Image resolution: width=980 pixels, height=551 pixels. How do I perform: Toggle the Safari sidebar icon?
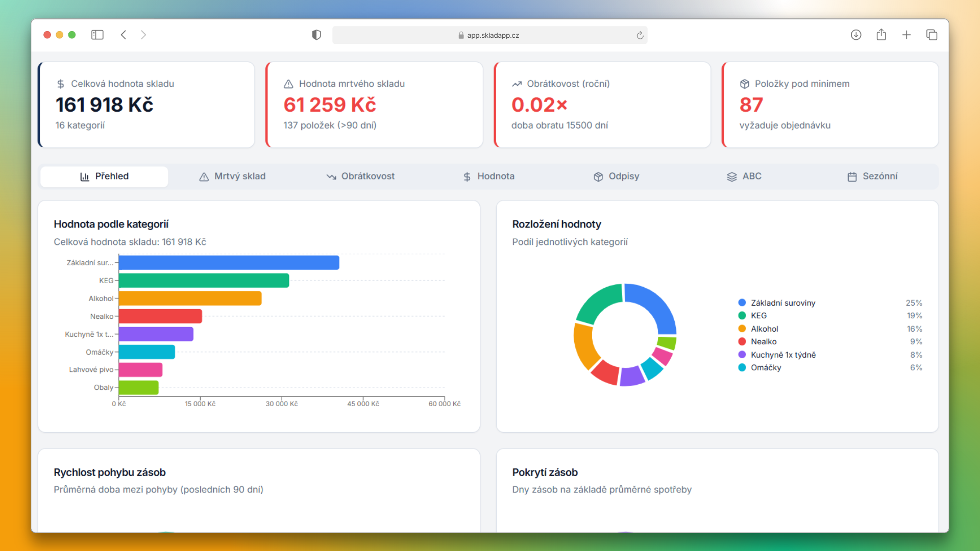point(97,35)
